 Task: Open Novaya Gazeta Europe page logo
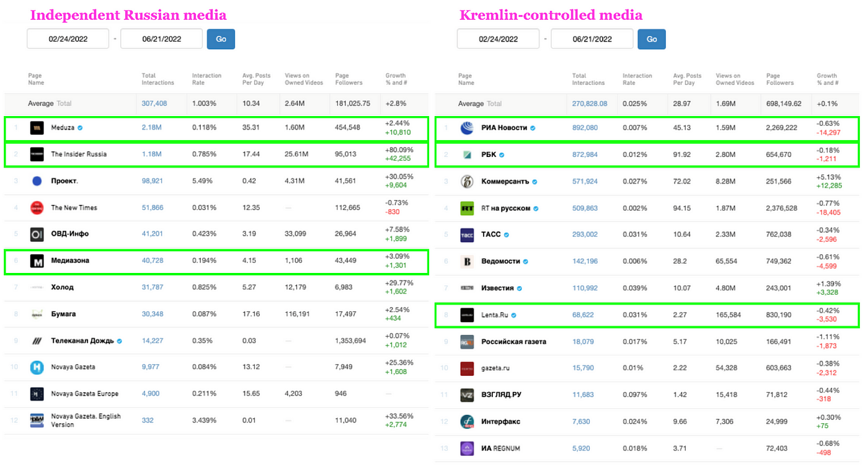(x=37, y=394)
